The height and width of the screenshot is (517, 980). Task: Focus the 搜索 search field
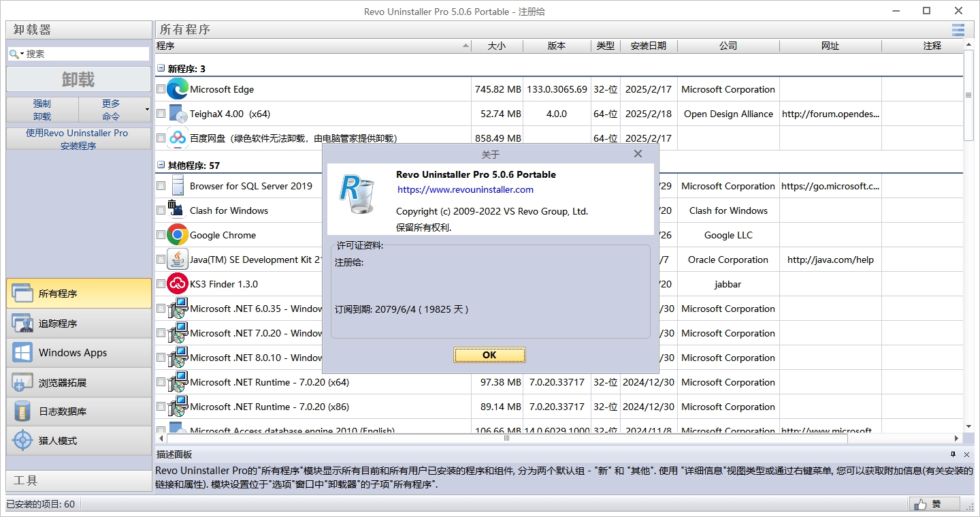click(x=86, y=54)
